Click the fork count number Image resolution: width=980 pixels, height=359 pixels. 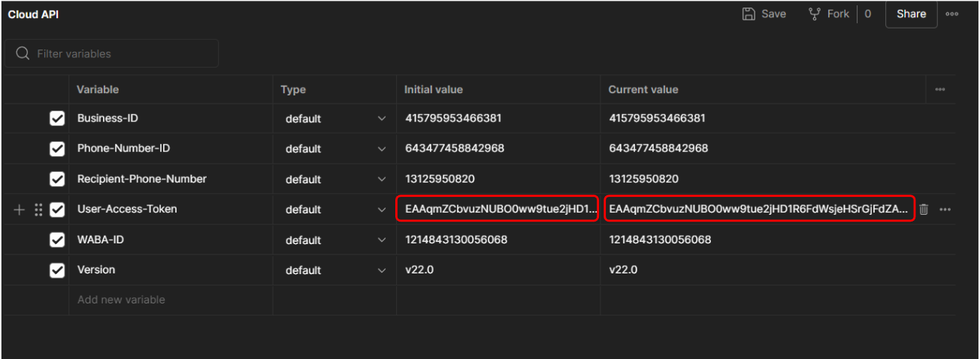pos(868,14)
